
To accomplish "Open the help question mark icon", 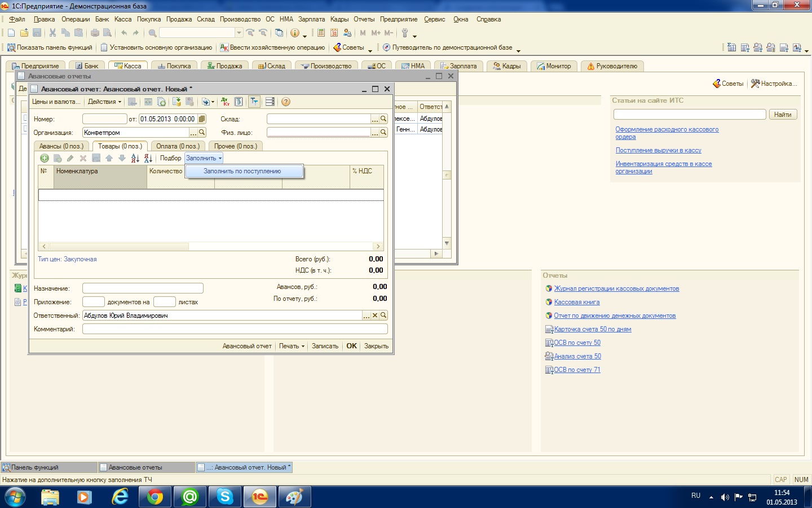I will [286, 102].
